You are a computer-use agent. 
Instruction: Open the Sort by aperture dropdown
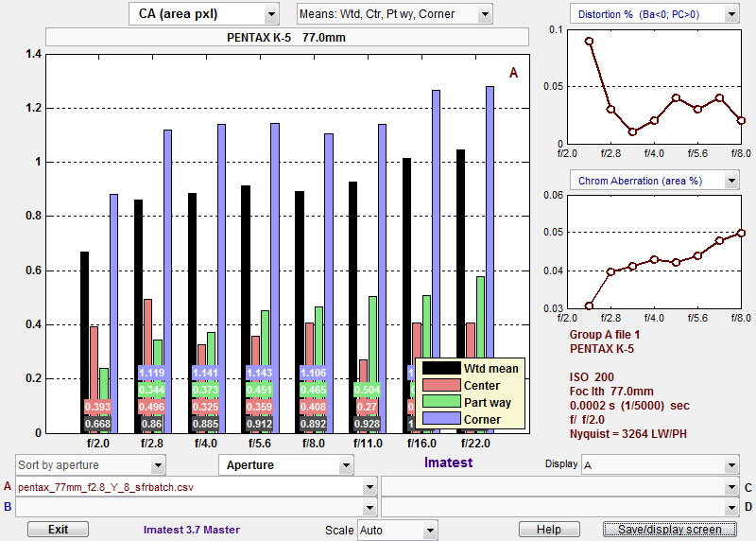tap(90, 465)
